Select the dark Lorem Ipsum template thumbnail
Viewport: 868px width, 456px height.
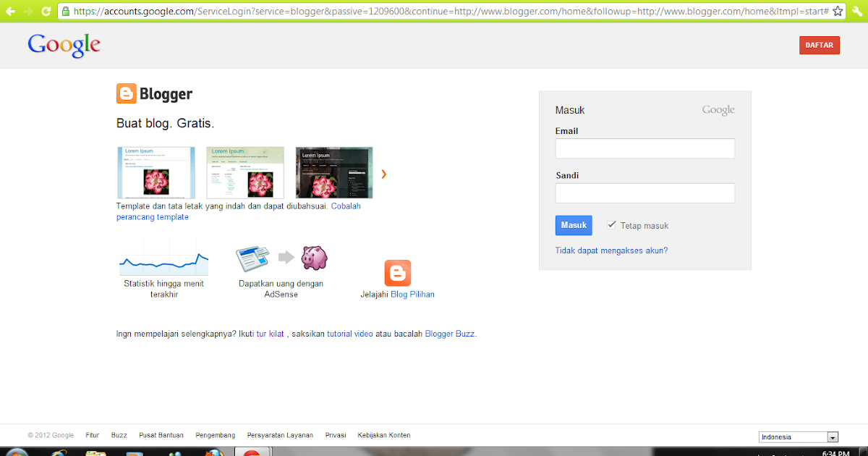pyautogui.click(x=334, y=172)
